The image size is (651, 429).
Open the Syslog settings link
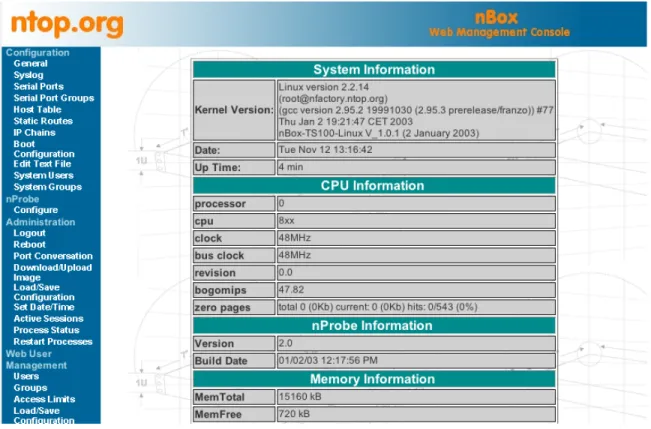(x=28, y=75)
